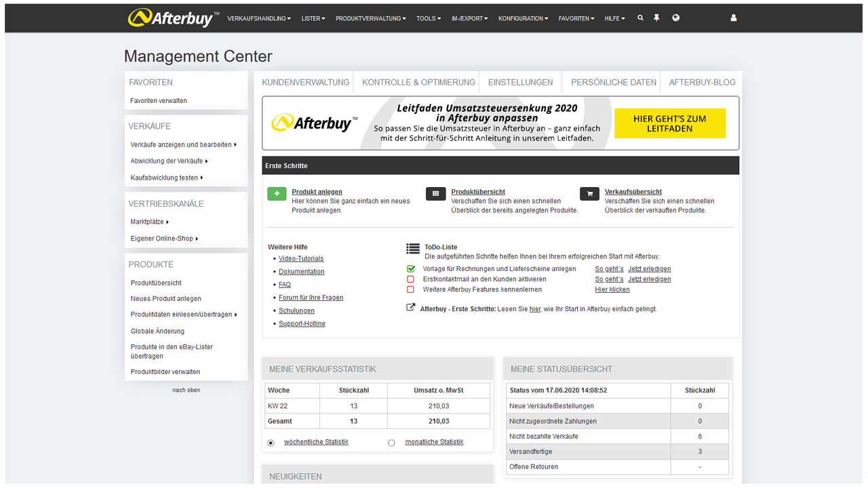The image size is (868, 488).
Task: Expand the Produktverwaltung dropdown menu
Action: (370, 18)
